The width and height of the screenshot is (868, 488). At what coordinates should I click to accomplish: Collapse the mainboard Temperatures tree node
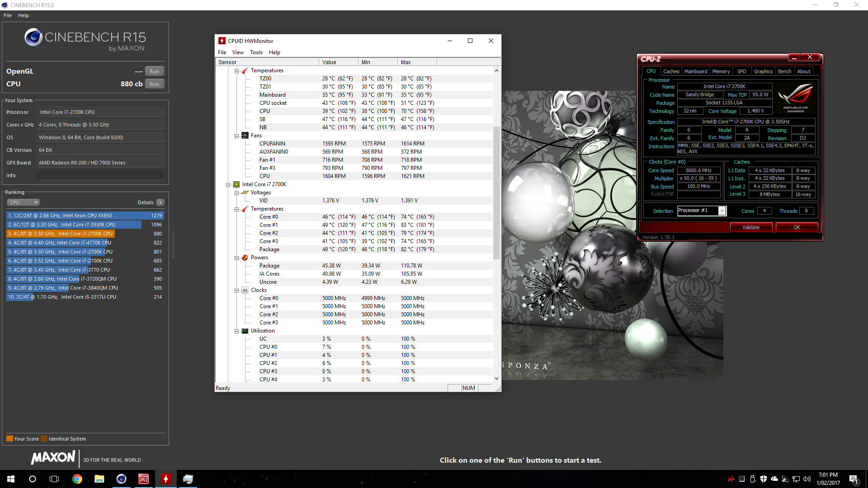coord(236,71)
